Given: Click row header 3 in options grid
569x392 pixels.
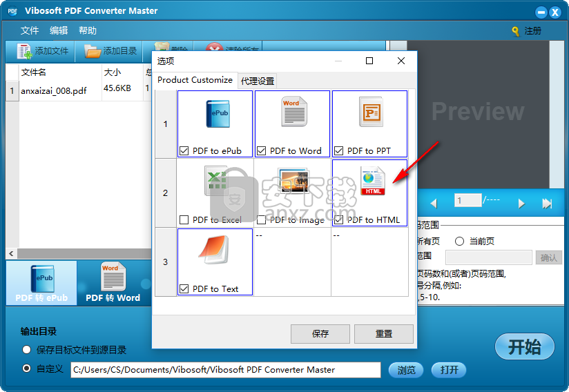Looking at the screenshot, I should (x=166, y=262).
